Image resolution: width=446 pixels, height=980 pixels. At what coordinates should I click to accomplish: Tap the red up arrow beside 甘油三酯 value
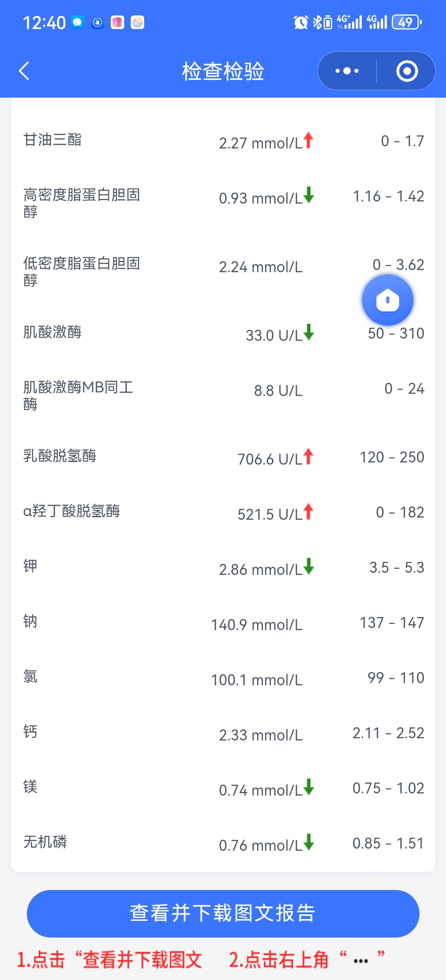(x=308, y=140)
